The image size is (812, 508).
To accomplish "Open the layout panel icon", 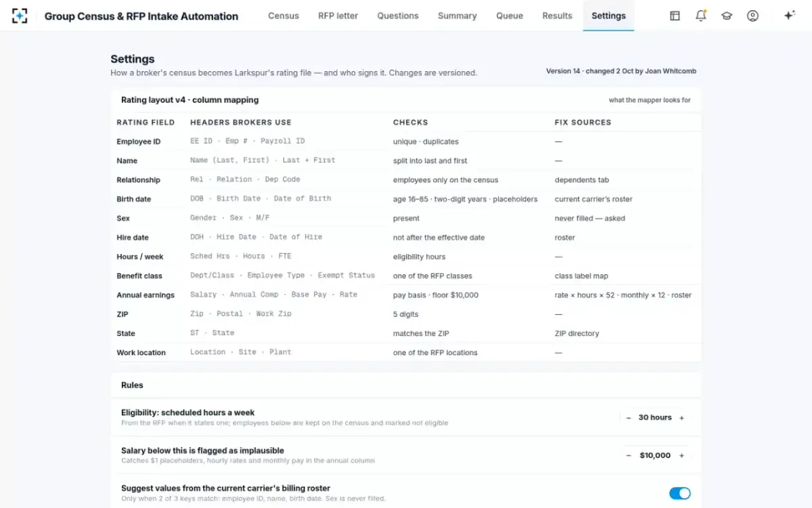I will point(675,16).
